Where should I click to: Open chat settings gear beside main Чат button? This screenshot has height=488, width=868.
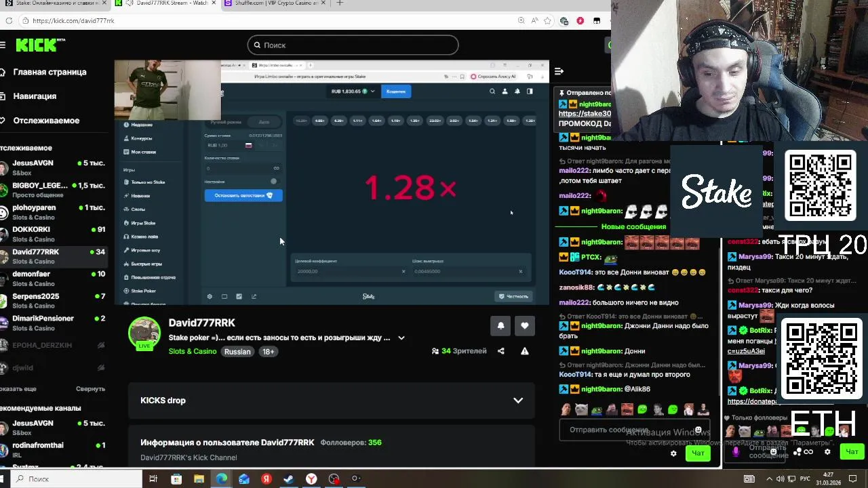673,453
